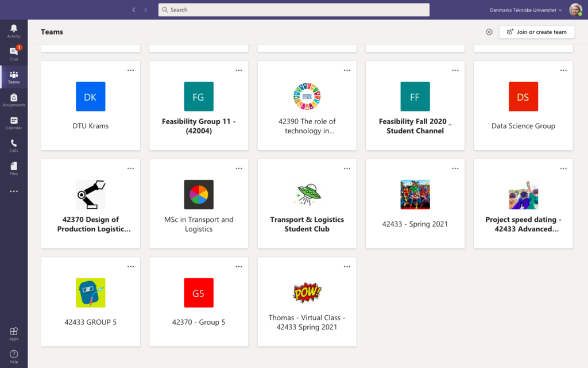Click the Help icon at bottom left
588x368 pixels.
(14, 356)
